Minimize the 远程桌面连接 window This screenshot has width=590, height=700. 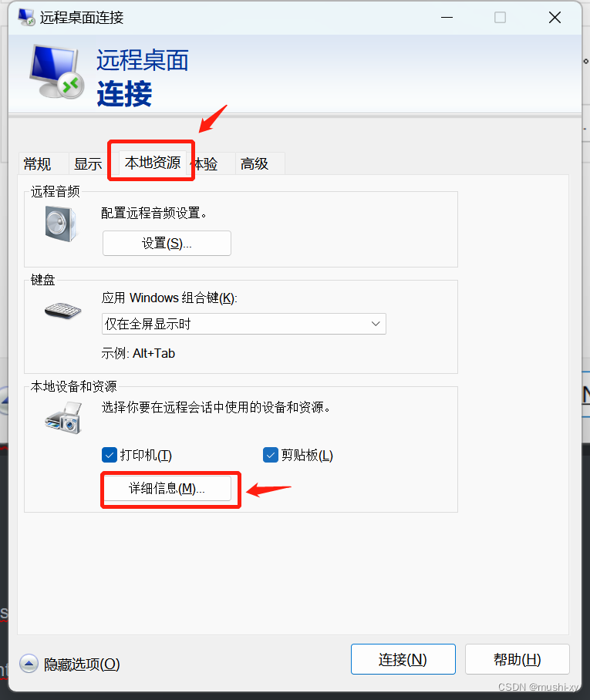[447, 18]
